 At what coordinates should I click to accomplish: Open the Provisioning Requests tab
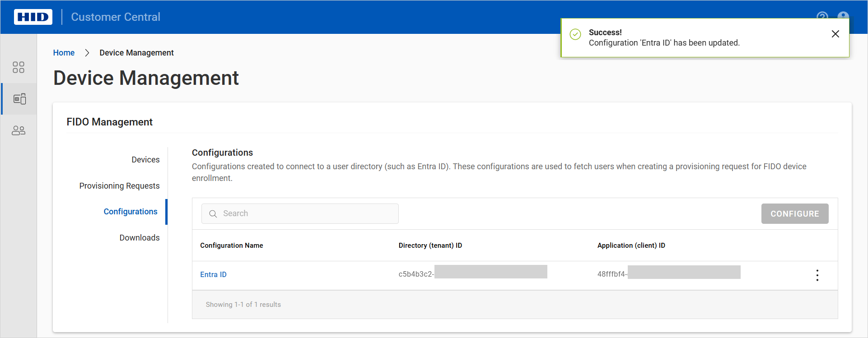119,186
